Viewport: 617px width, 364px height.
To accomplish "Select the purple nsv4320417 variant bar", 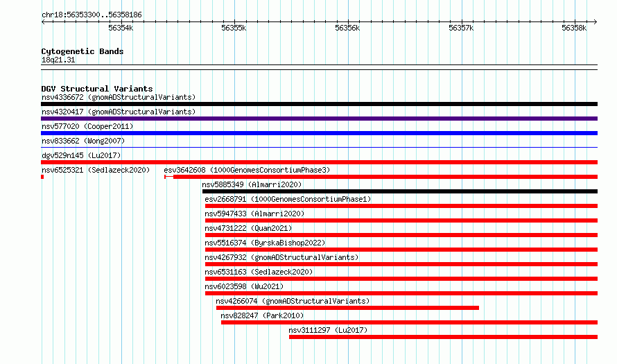I will pyautogui.click(x=319, y=119).
